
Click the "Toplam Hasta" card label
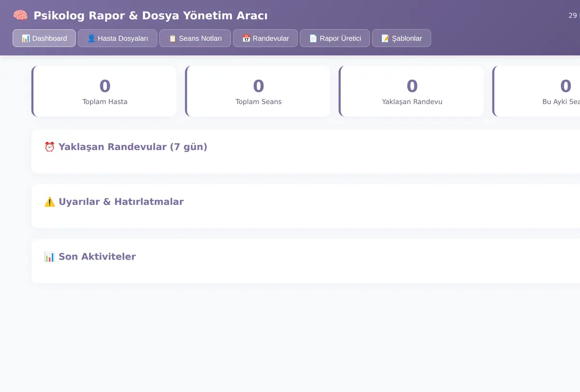pyautogui.click(x=105, y=102)
